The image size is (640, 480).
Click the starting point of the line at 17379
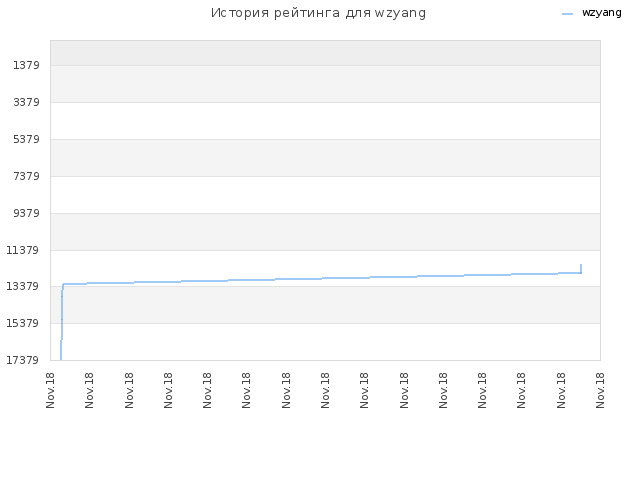[x=61, y=359]
